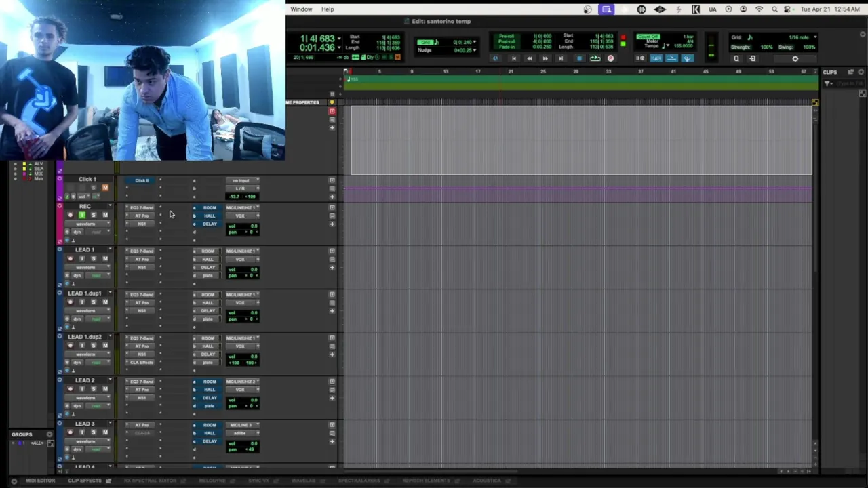Click the freeze snowflake icon on REC track

click(x=66, y=232)
